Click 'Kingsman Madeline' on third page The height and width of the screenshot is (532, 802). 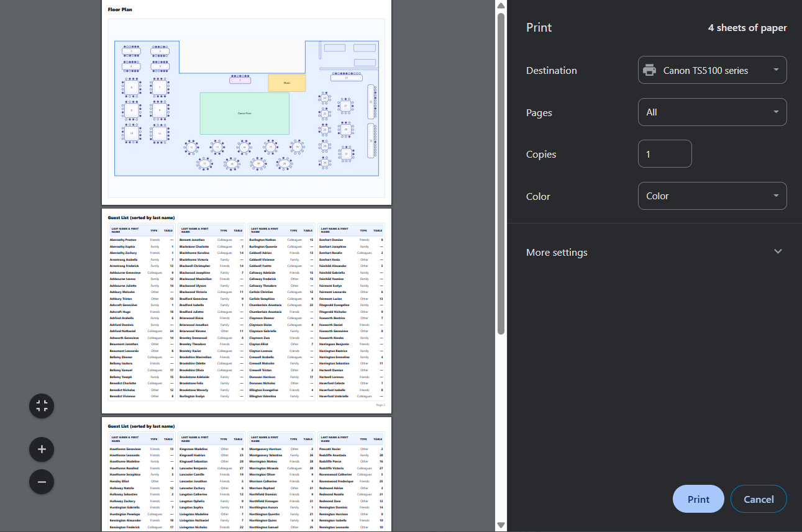pyautogui.click(x=194, y=449)
